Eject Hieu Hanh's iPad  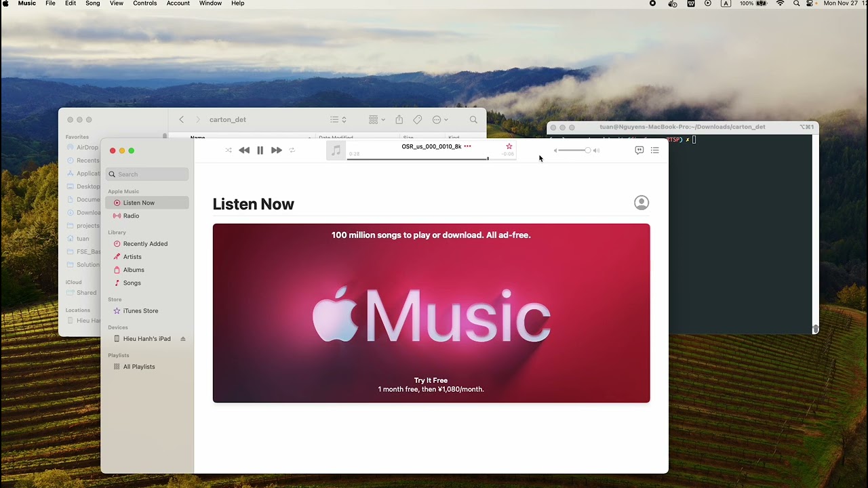point(182,339)
